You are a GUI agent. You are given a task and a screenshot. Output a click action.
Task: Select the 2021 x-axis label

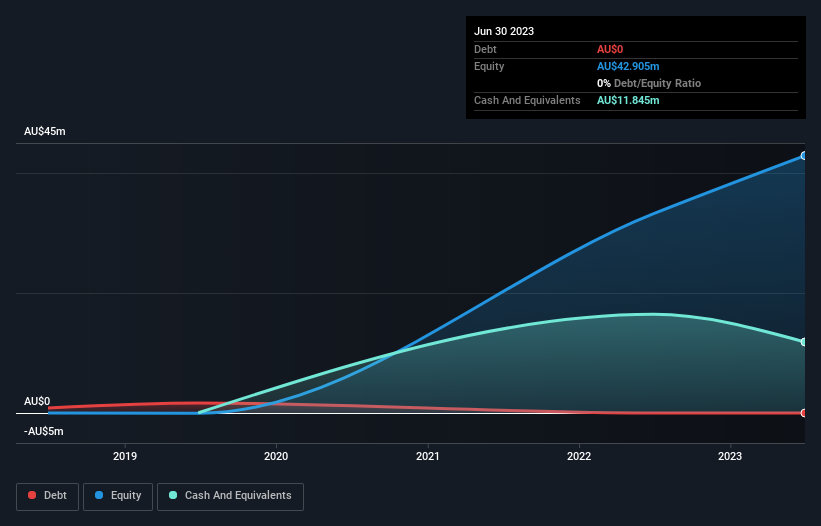427,456
